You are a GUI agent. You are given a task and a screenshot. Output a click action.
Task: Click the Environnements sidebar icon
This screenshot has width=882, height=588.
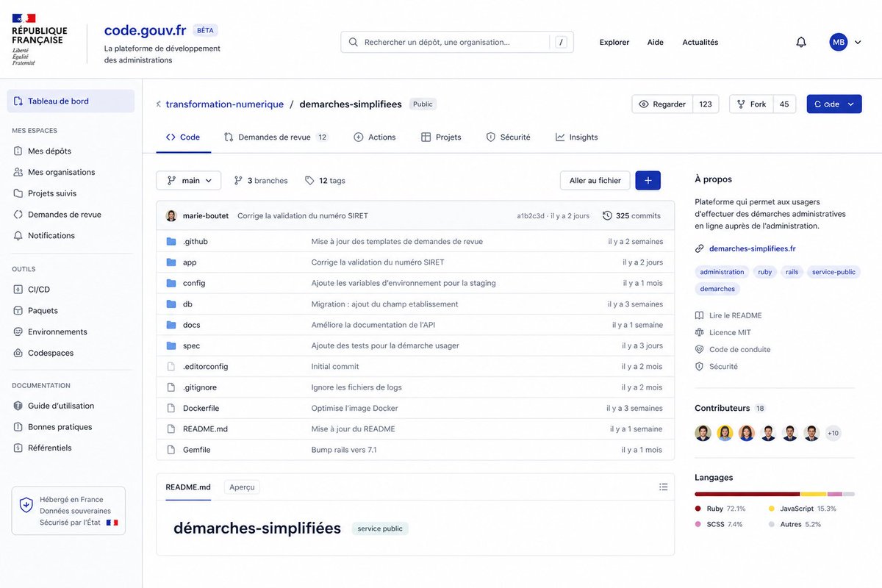tap(18, 331)
